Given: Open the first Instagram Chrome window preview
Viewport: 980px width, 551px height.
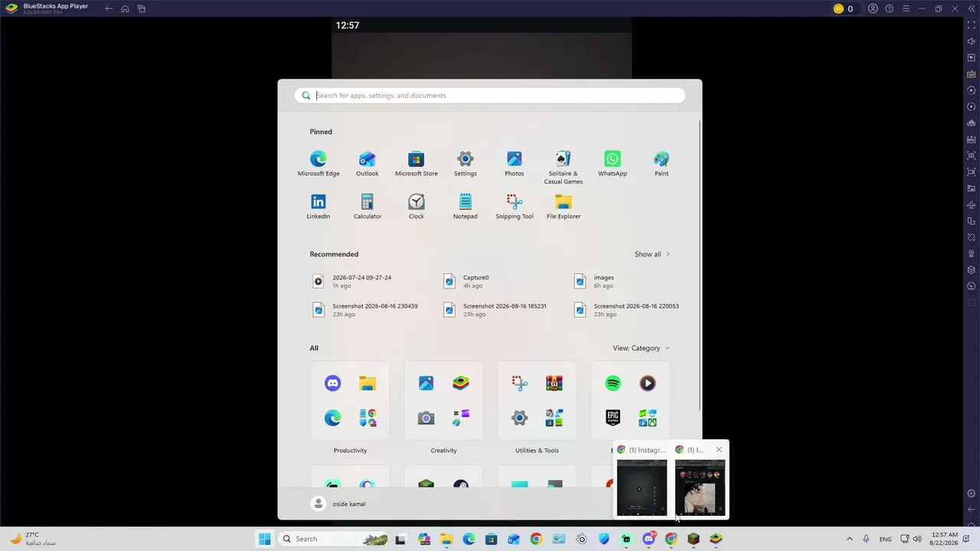Looking at the screenshot, I should tap(642, 487).
